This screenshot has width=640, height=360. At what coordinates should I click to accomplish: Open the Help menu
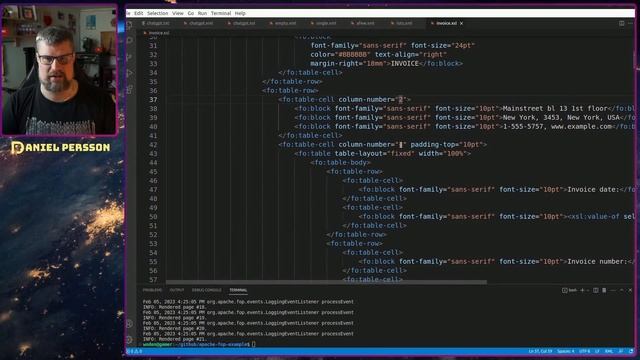[x=240, y=13]
